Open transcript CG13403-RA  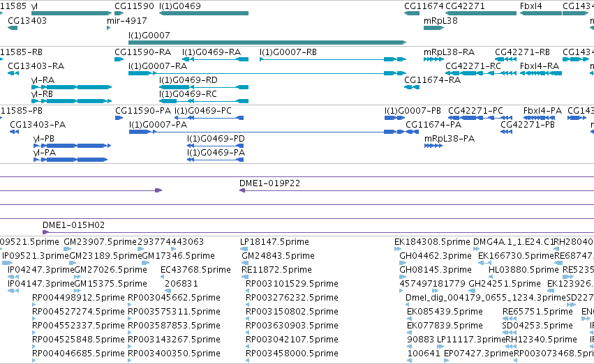point(36,66)
